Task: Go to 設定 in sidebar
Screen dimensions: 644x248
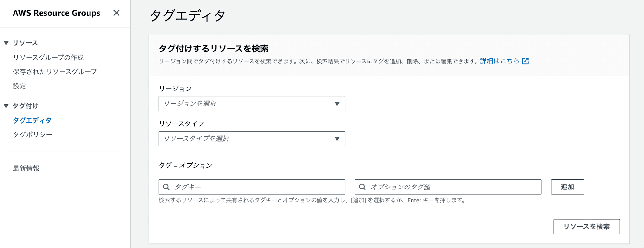Action: click(19, 86)
